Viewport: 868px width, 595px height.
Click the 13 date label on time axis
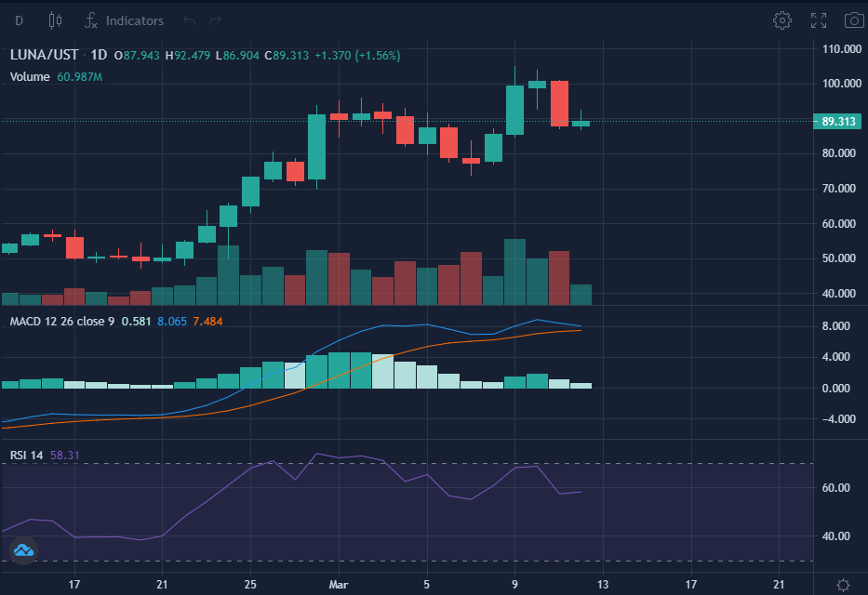point(603,585)
